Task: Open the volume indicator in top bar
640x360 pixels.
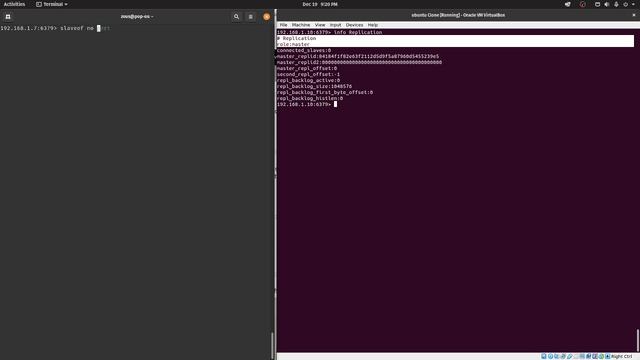Action: (607, 4)
